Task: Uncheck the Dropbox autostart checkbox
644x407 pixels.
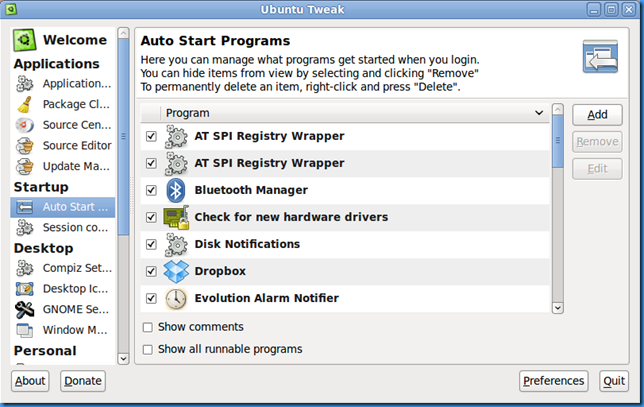Action: pos(152,271)
